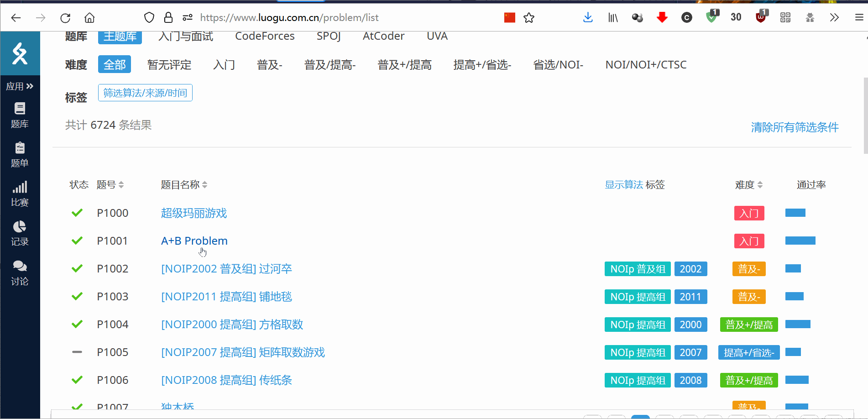The width and height of the screenshot is (868, 419).
Task: Open the 比赛 contests sidebar icon
Action: tap(20, 194)
